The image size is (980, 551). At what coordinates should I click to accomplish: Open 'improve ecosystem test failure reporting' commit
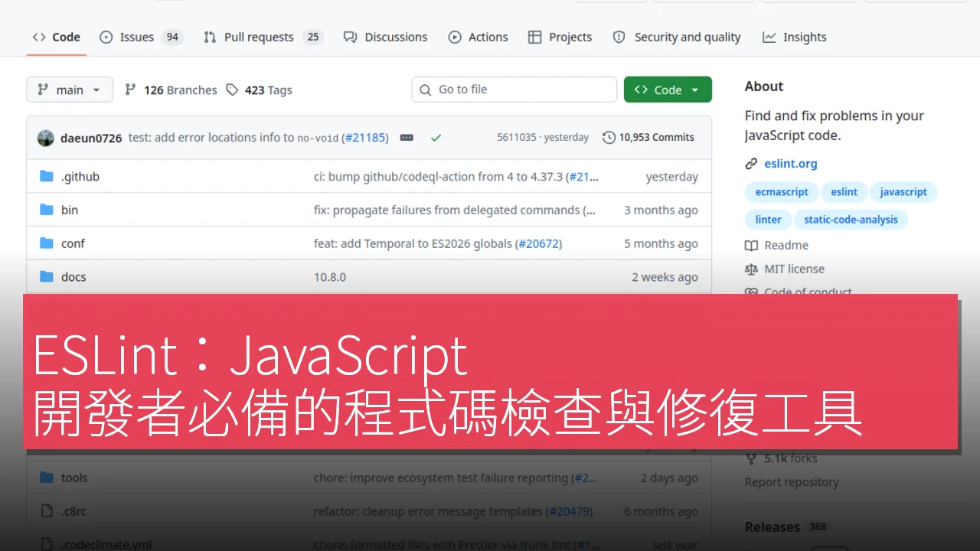(x=441, y=478)
